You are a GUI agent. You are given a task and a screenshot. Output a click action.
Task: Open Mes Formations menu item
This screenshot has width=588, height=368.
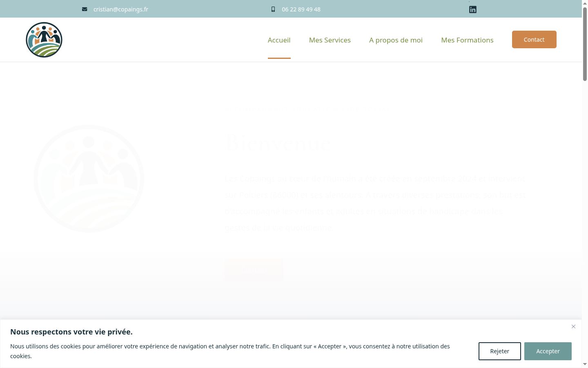click(467, 40)
